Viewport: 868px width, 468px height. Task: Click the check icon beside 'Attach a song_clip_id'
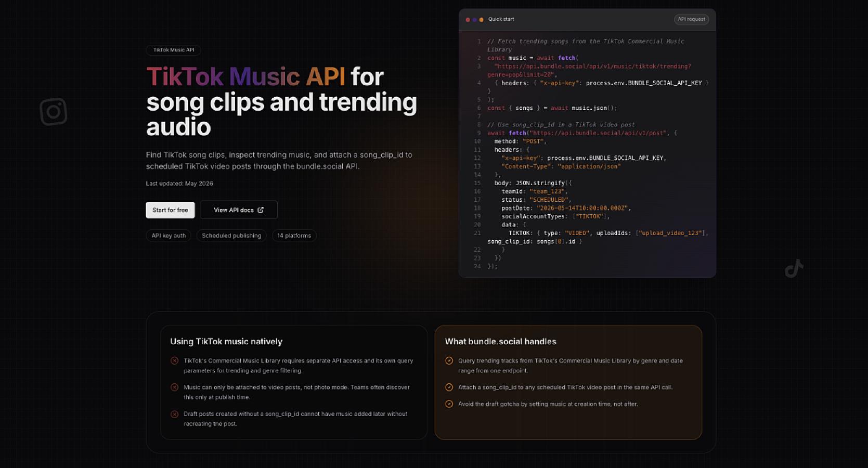449,387
